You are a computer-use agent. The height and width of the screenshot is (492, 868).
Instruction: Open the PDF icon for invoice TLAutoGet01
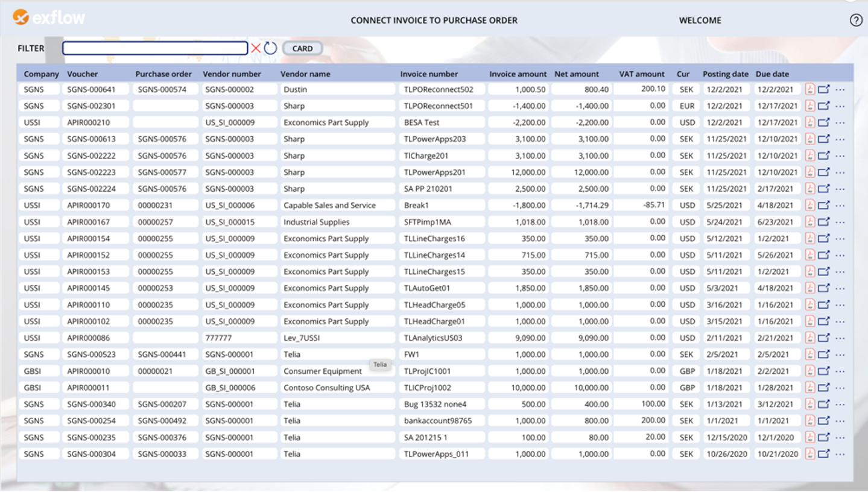point(809,288)
